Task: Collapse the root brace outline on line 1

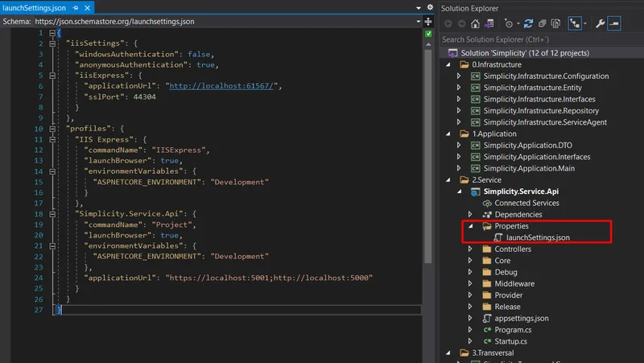Action: click(52, 33)
